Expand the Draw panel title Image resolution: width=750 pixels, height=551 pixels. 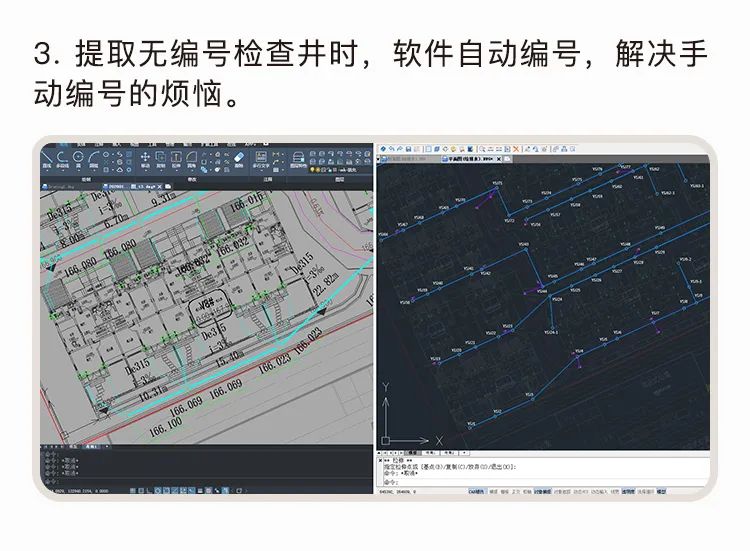coord(85,179)
